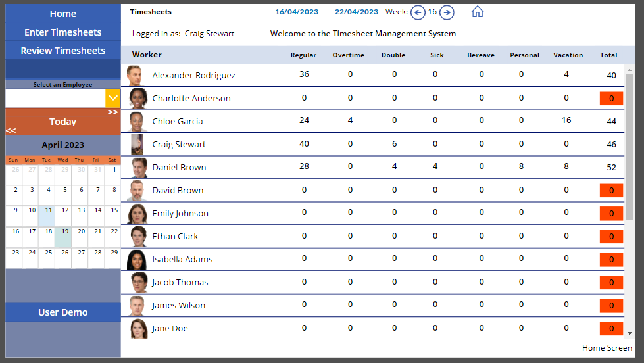Select April 22 in the calendar
The width and height of the screenshot is (644, 363).
pos(114,237)
